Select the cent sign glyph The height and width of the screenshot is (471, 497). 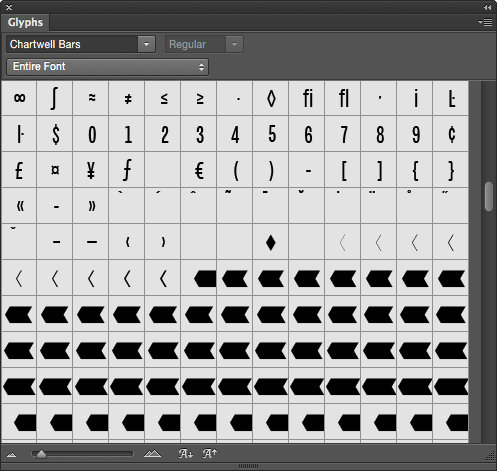tap(451, 134)
